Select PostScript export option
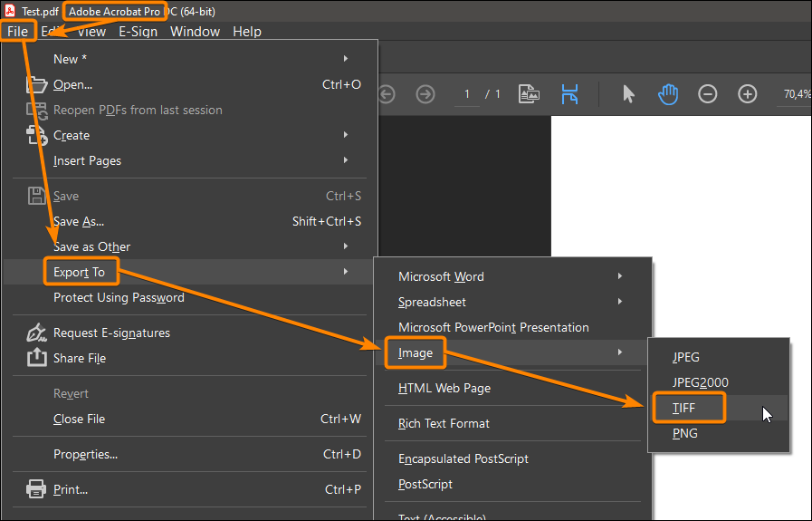812x521 pixels. [512, 484]
